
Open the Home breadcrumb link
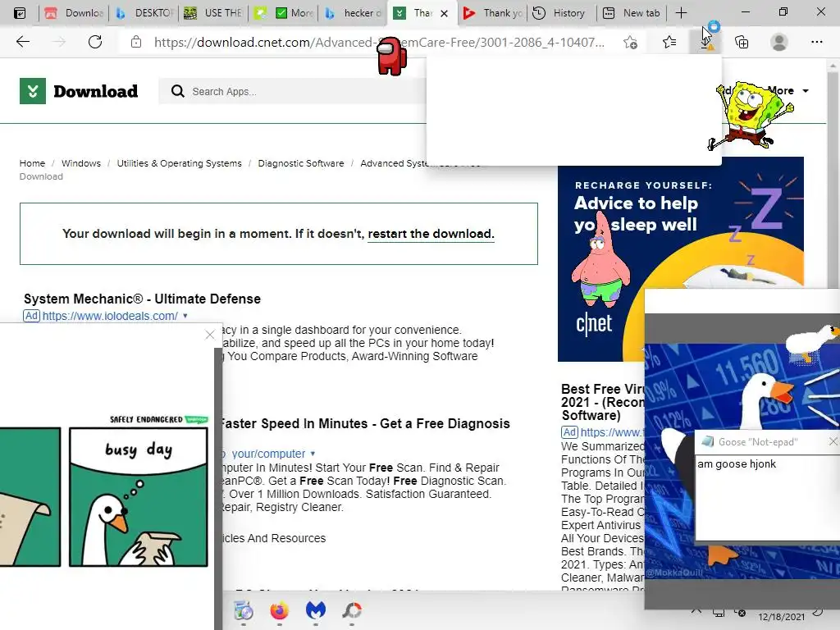pos(32,163)
